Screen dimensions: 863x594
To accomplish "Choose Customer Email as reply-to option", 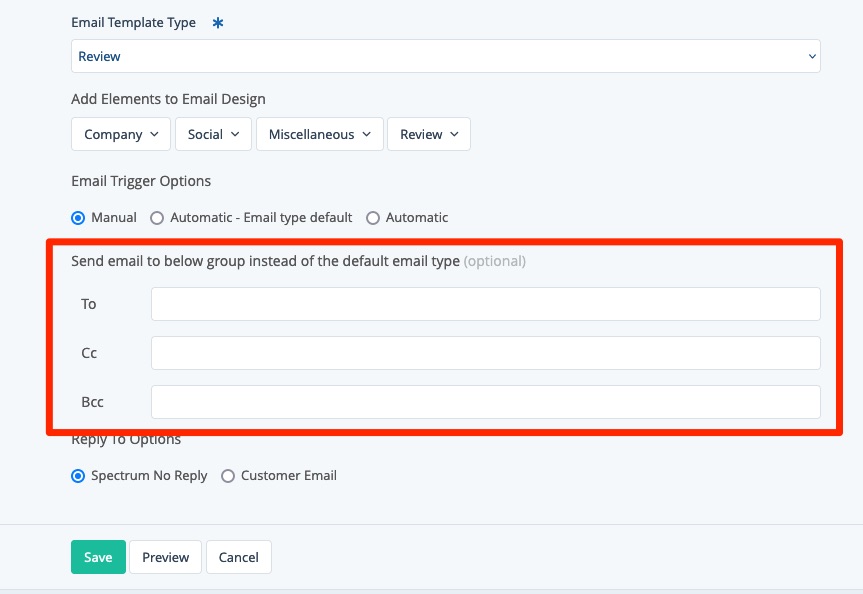I will tap(228, 476).
